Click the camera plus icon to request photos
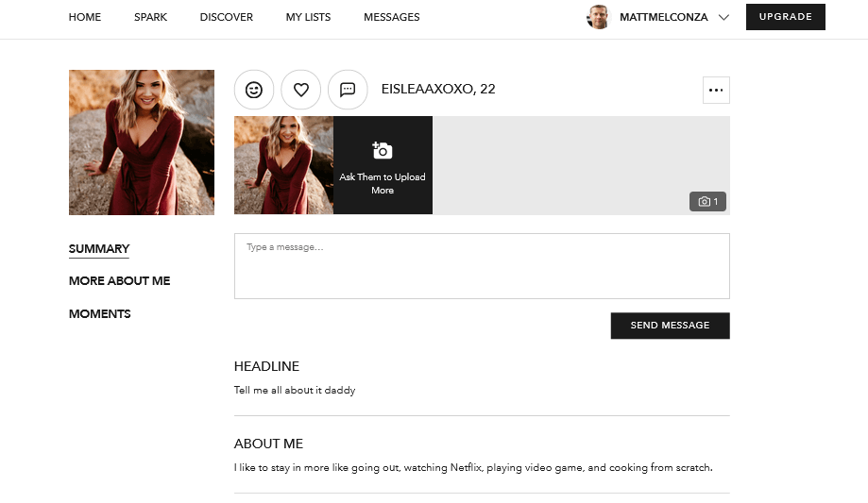 point(382,150)
